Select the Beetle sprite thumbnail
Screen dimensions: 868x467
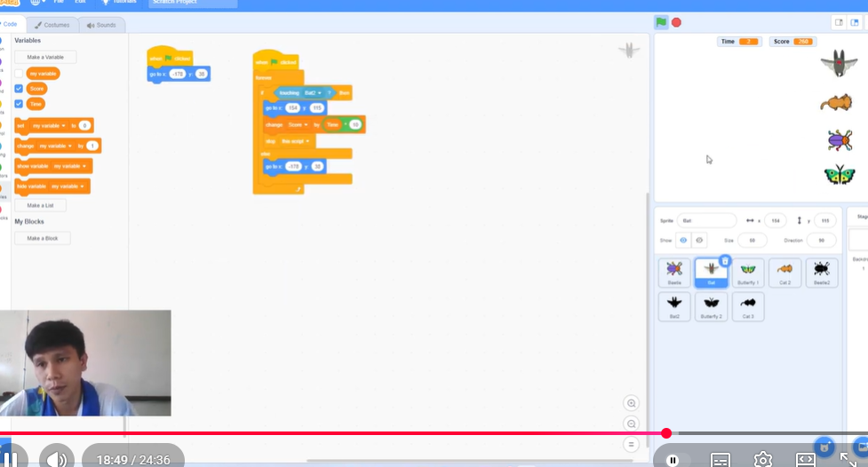click(x=674, y=273)
